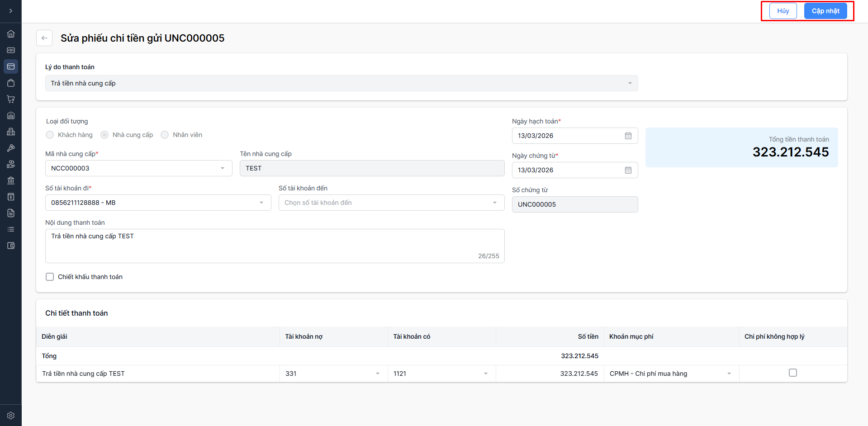Open calendar icon for Ngày hạch toán
Viewport: 868px width, 426px height.
click(628, 136)
